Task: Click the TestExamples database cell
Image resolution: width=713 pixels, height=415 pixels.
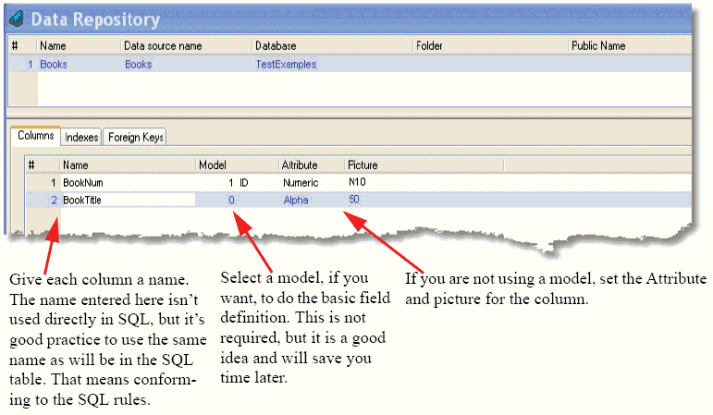Action: [x=286, y=64]
